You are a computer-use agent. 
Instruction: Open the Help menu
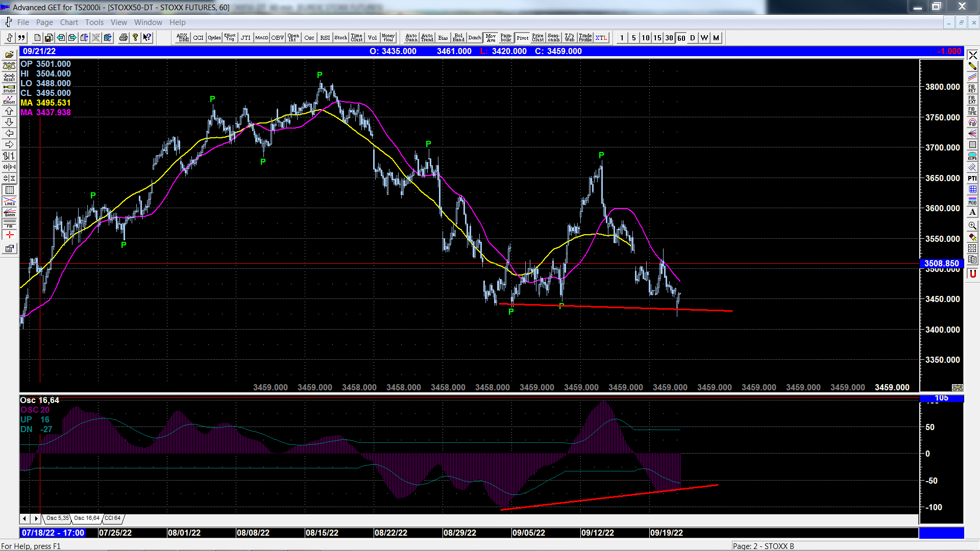pyautogui.click(x=178, y=22)
